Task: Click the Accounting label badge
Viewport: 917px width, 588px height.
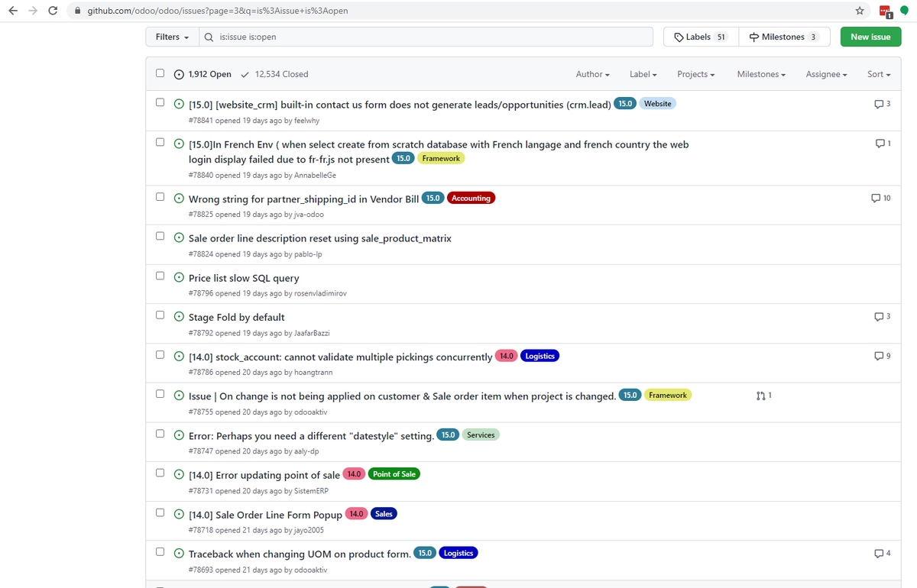Action: tap(471, 198)
